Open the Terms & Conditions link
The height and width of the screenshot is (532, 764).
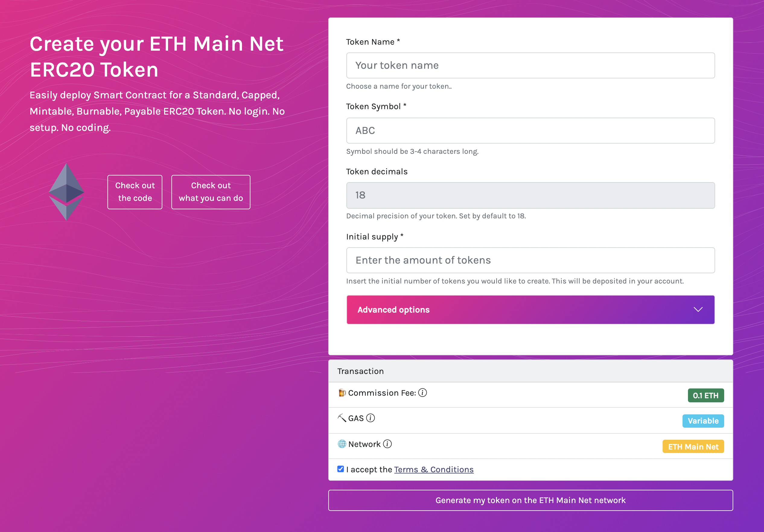pyautogui.click(x=434, y=470)
